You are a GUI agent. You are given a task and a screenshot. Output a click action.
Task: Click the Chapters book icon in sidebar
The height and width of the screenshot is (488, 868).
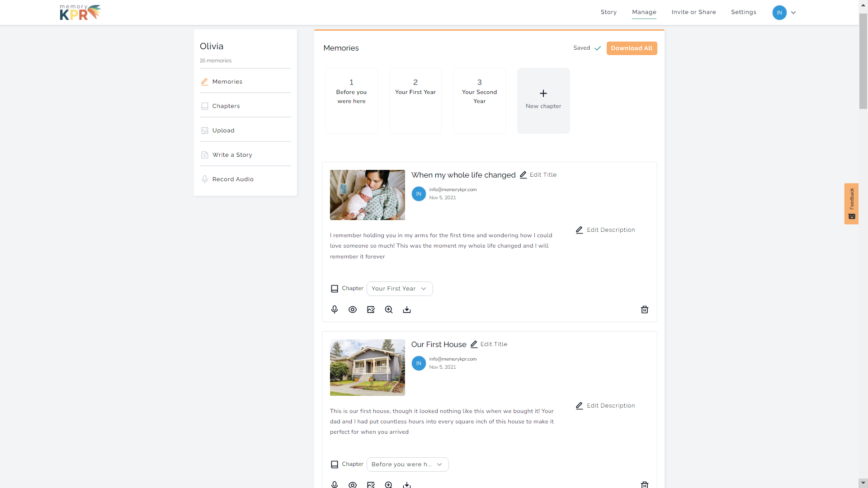click(x=205, y=106)
